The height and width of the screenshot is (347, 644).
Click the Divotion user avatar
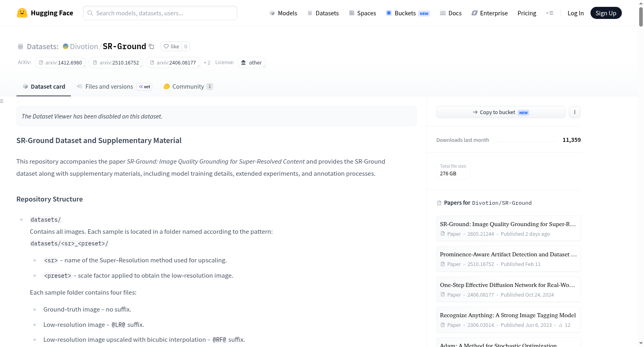tap(66, 46)
